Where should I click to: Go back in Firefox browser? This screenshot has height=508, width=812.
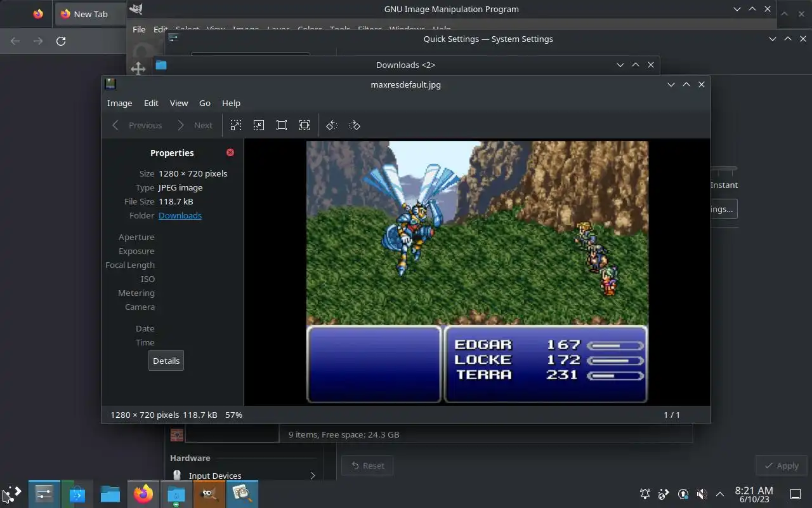tap(15, 41)
